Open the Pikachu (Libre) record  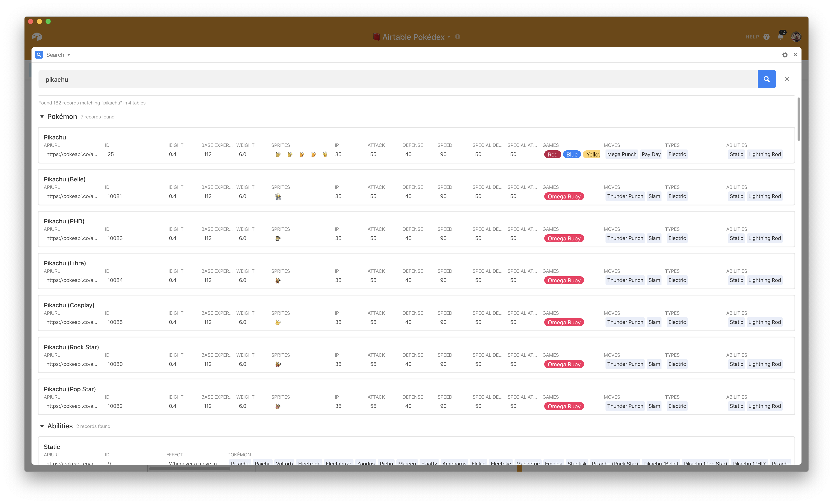[65, 263]
